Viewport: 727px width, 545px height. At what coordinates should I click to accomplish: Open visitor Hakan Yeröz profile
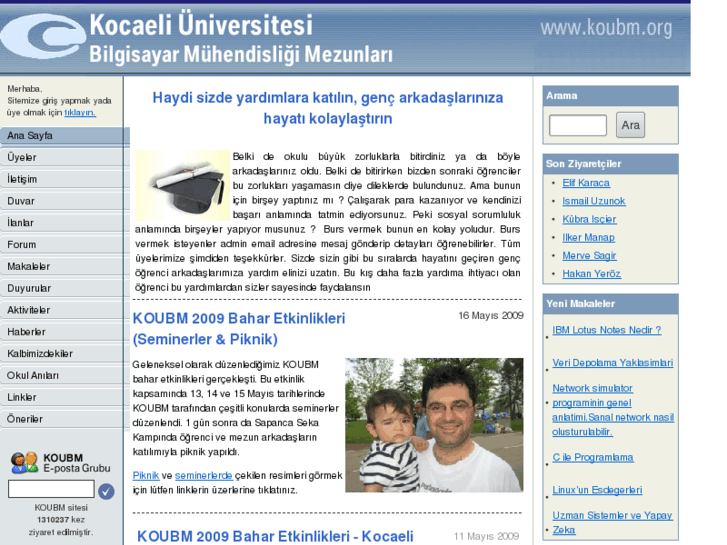click(591, 274)
